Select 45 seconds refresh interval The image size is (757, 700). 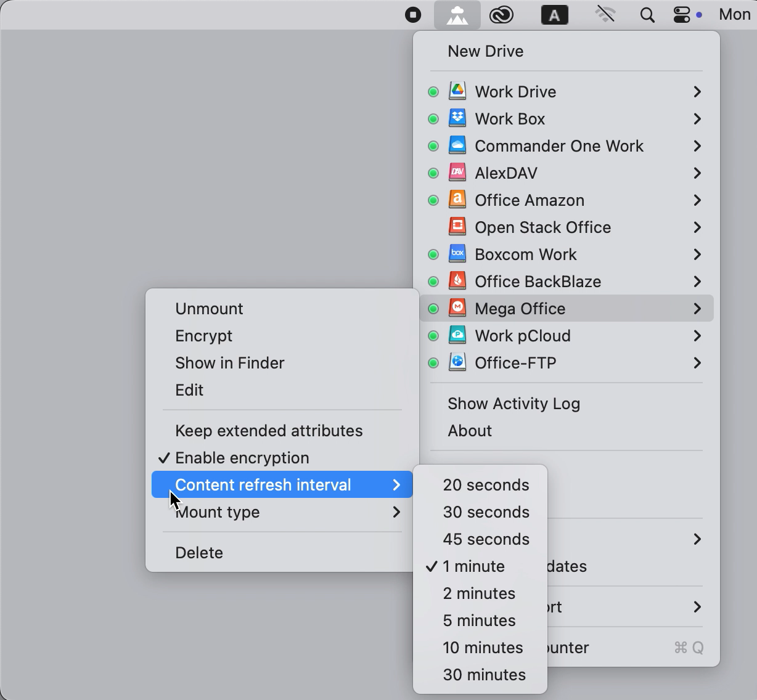pos(480,539)
